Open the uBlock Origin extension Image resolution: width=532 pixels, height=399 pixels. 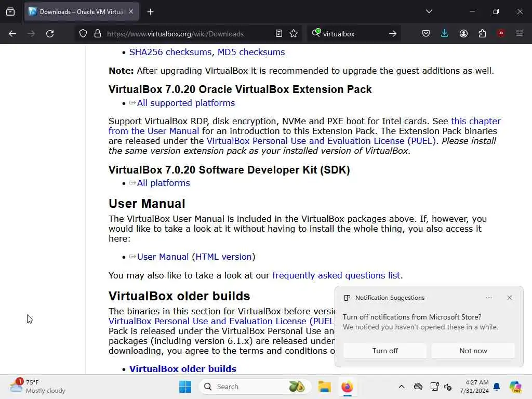point(501,33)
